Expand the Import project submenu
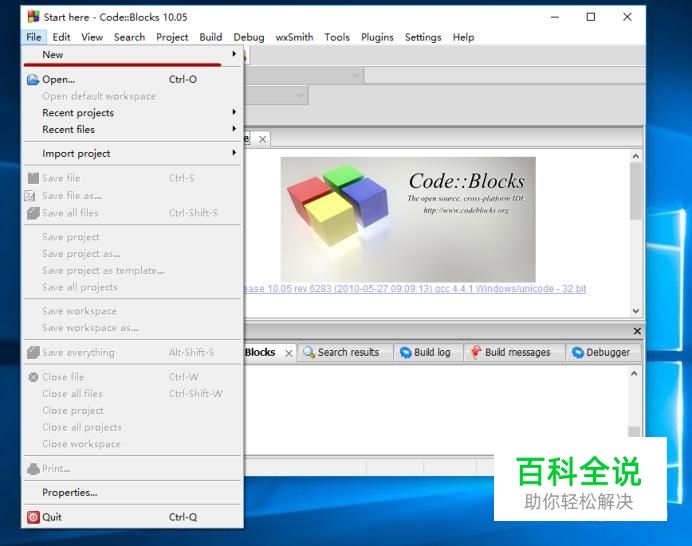This screenshot has height=546, width=692. 132,153
